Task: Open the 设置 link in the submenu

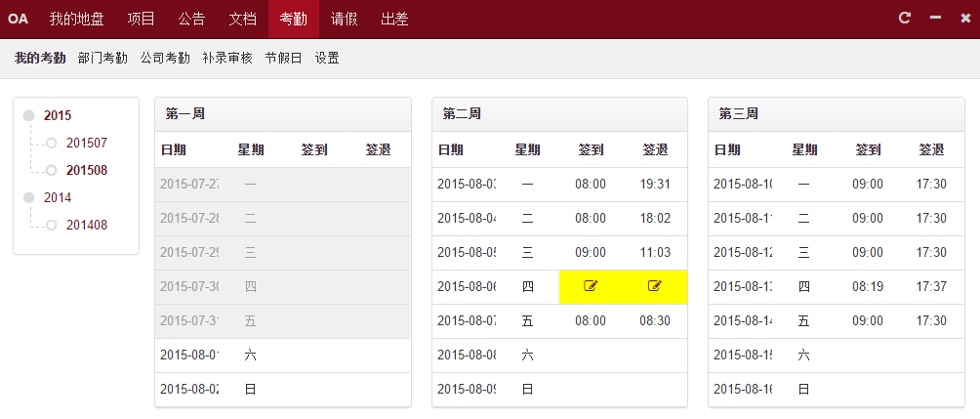Action: (x=327, y=58)
